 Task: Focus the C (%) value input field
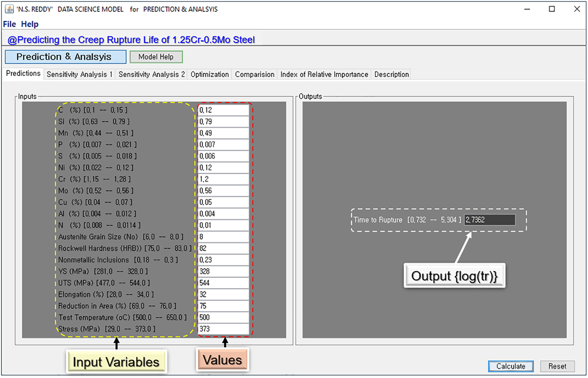(223, 110)
